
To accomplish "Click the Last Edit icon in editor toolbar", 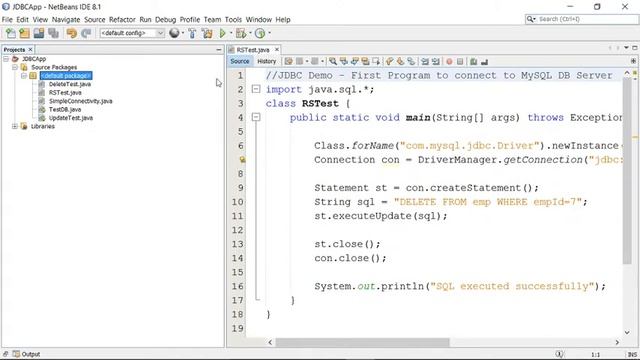I will 289,61.
